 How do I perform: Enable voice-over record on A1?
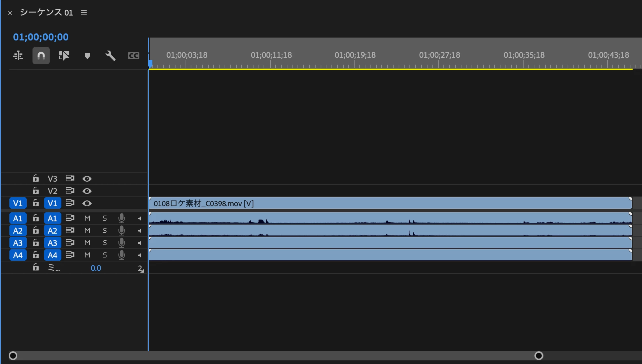pyautogui.click(x=122, y=218)
